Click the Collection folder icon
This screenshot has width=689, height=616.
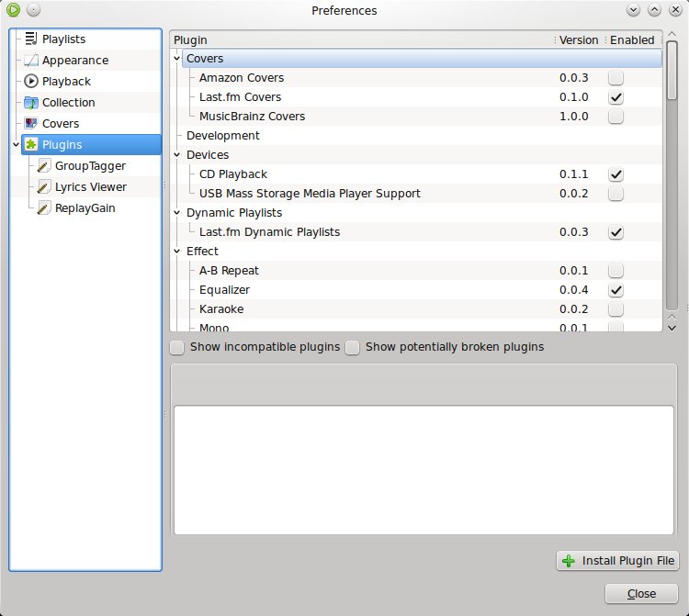(31, 103)
